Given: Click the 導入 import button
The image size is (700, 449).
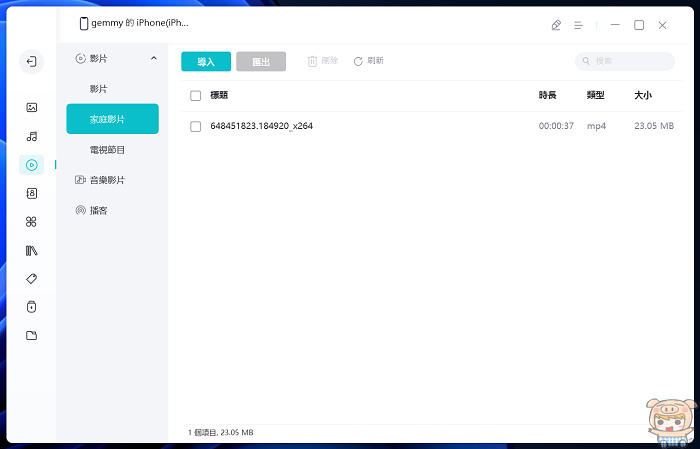Looking at the screenshot, I should (206, 62).
